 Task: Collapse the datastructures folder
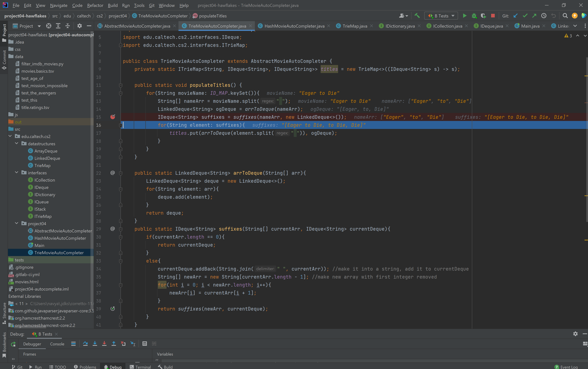click(x=17, y=144)
